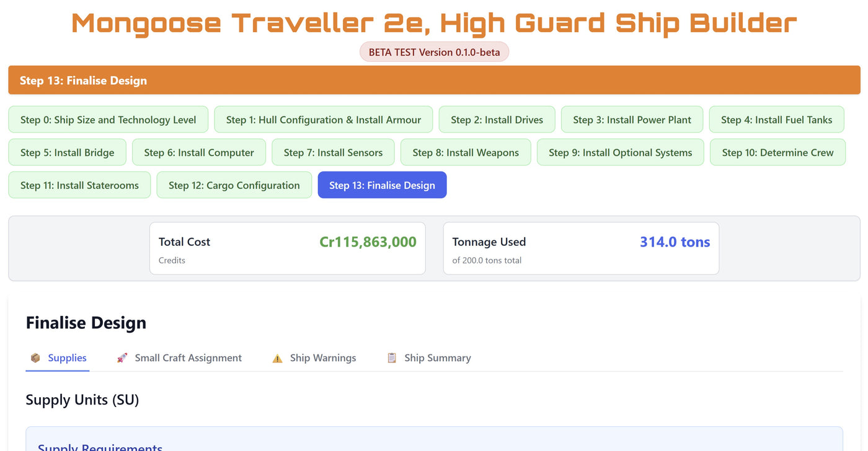Click the Ship Warnings triangle icon

(x=277, y=358)
